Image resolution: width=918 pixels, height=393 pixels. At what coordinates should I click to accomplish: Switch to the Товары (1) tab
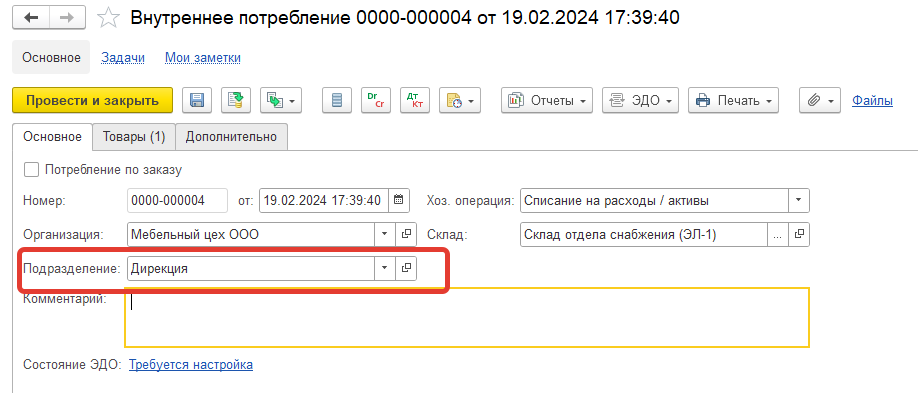[x=134, y=137]
